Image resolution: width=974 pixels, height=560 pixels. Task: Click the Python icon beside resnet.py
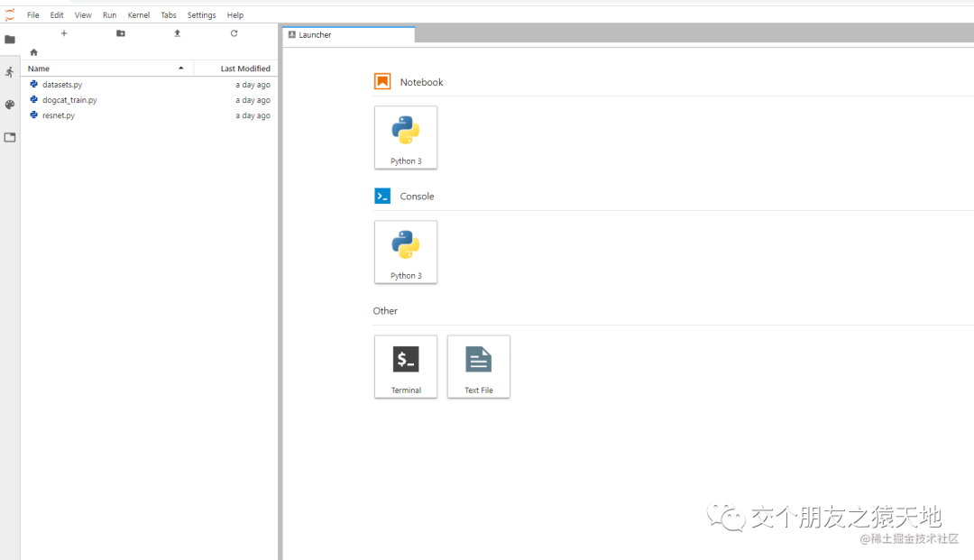[34, 115]
